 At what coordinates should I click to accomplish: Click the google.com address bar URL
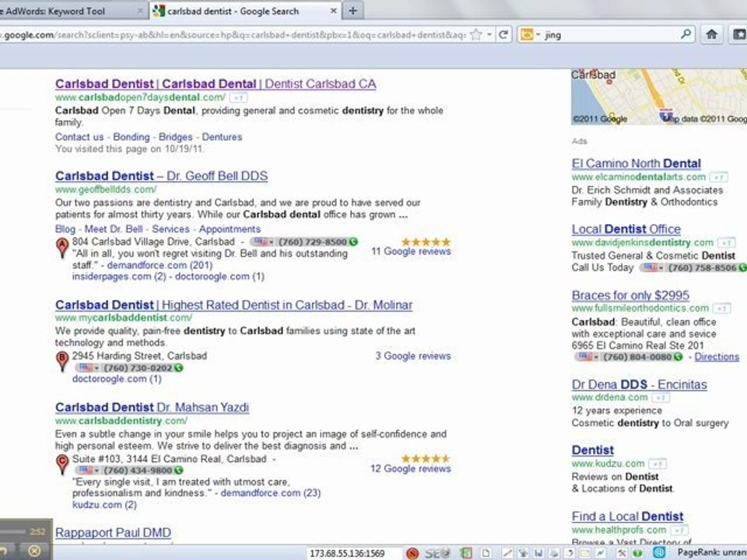(x=233, y=35)
